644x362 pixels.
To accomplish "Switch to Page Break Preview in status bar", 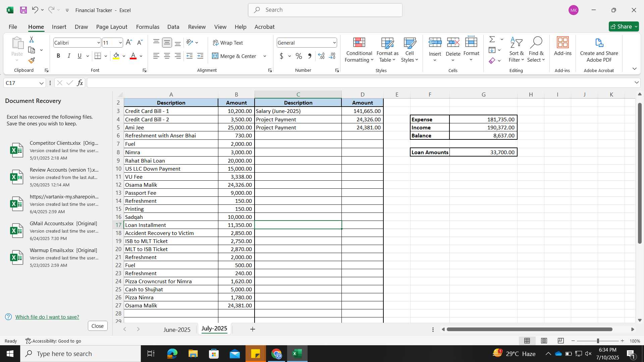I will (561, 341).
